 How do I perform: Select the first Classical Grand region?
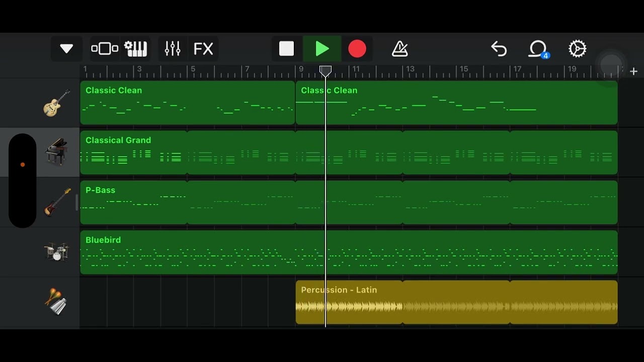[133, 152]
